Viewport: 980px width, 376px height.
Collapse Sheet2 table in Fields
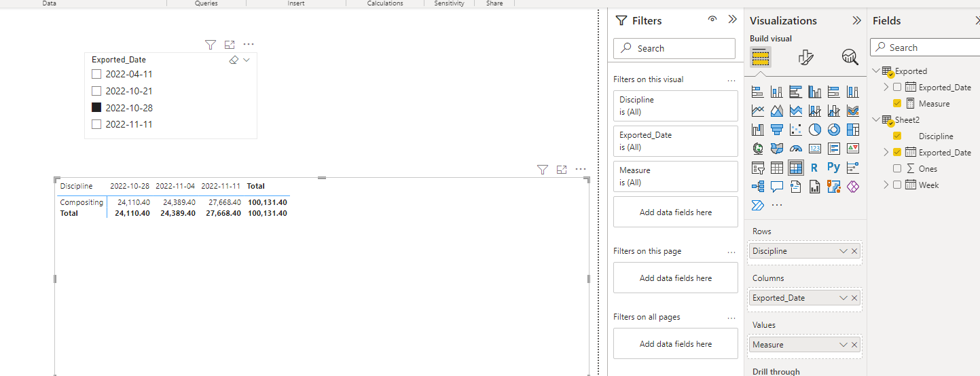876,119
